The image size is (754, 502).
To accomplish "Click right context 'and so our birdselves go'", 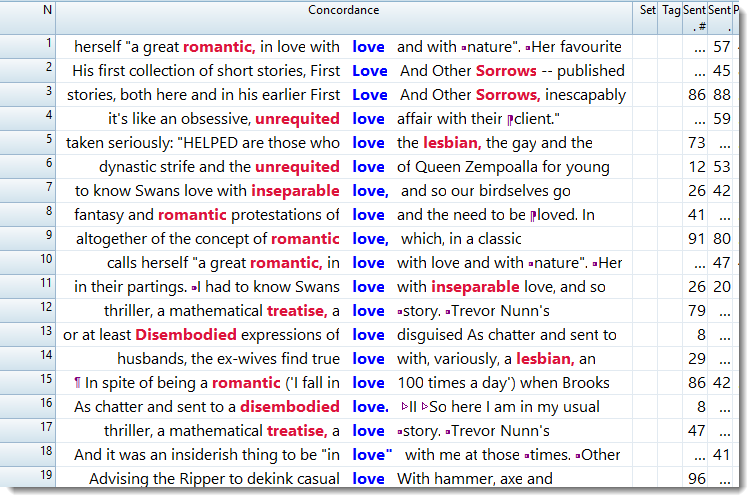I will pos(486,191).
